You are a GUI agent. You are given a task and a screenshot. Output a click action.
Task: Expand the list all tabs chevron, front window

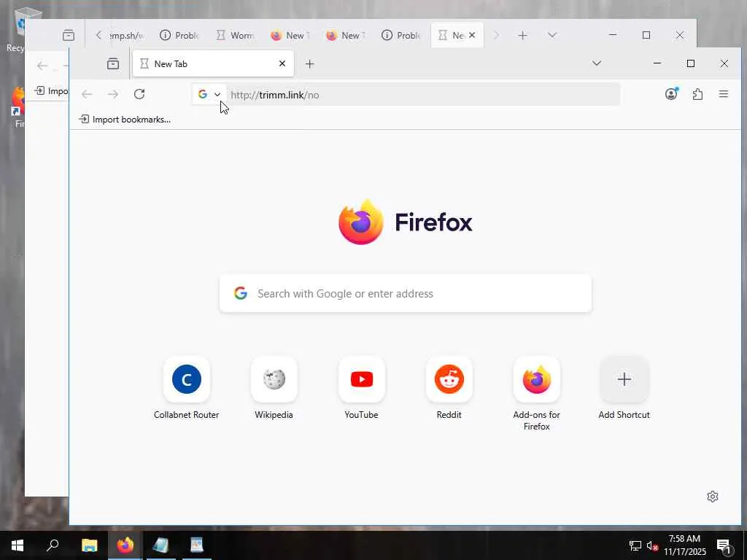[x=596, y=63]
